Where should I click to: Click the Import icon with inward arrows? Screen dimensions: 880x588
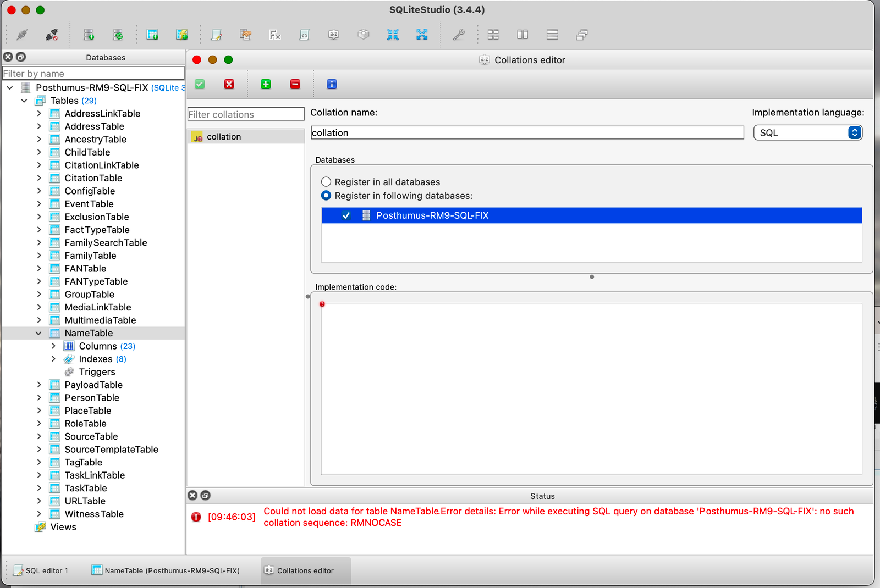tap(393, 35)
